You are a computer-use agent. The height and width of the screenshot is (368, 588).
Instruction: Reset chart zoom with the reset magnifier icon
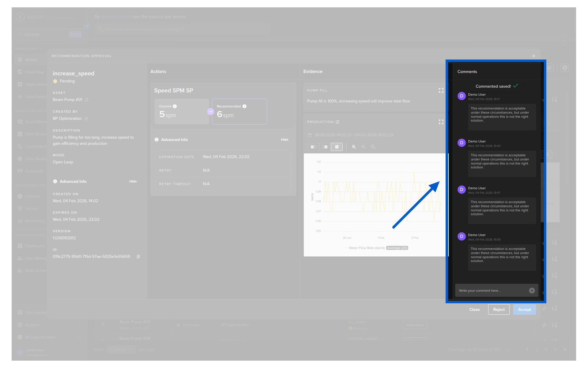(x=373, y=147)
